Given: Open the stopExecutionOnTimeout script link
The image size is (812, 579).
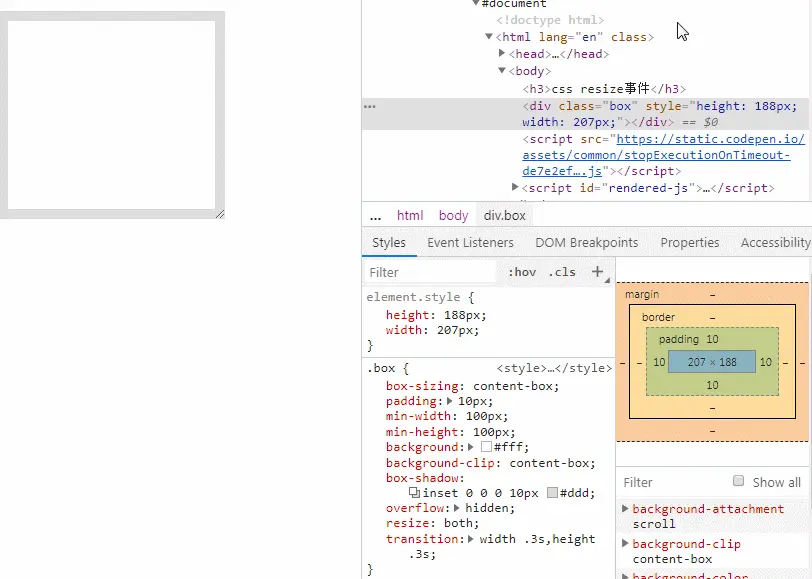Looking at the screenshot, I should click(x=663, y=155).
